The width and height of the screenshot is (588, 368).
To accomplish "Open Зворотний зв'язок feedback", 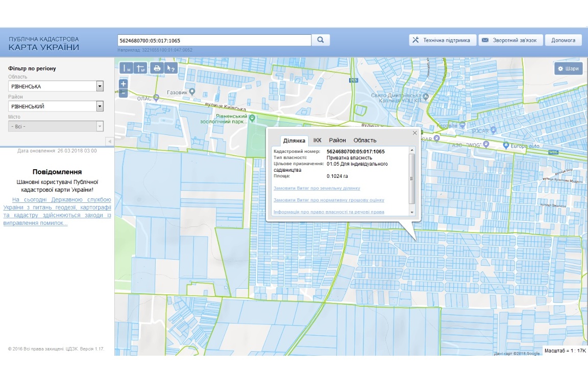I will click(510, 40).
